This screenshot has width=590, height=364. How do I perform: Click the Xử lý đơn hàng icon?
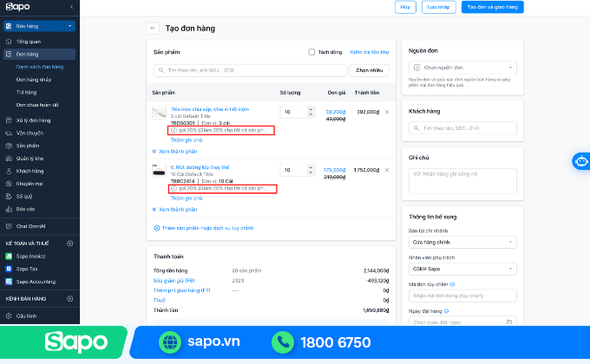click(9, 120)
